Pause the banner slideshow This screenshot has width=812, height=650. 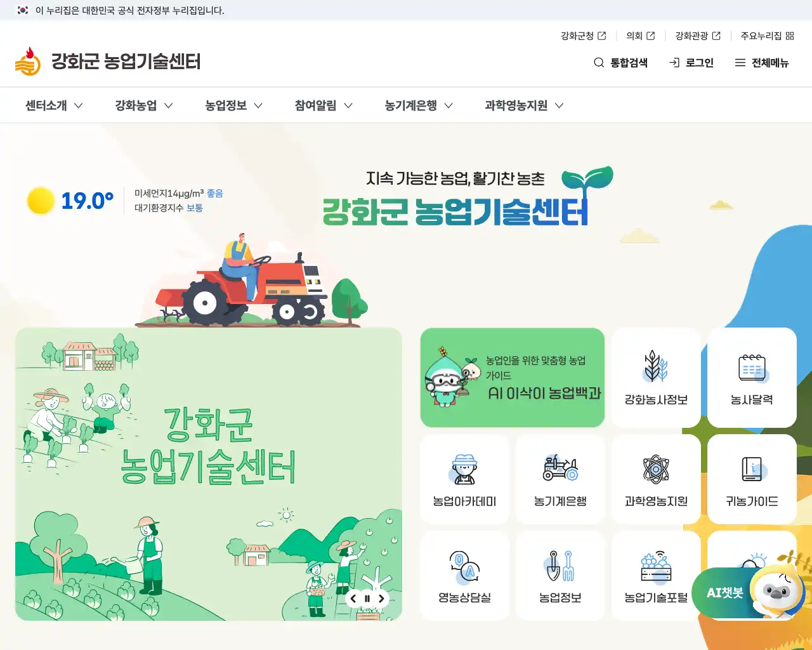367,599
